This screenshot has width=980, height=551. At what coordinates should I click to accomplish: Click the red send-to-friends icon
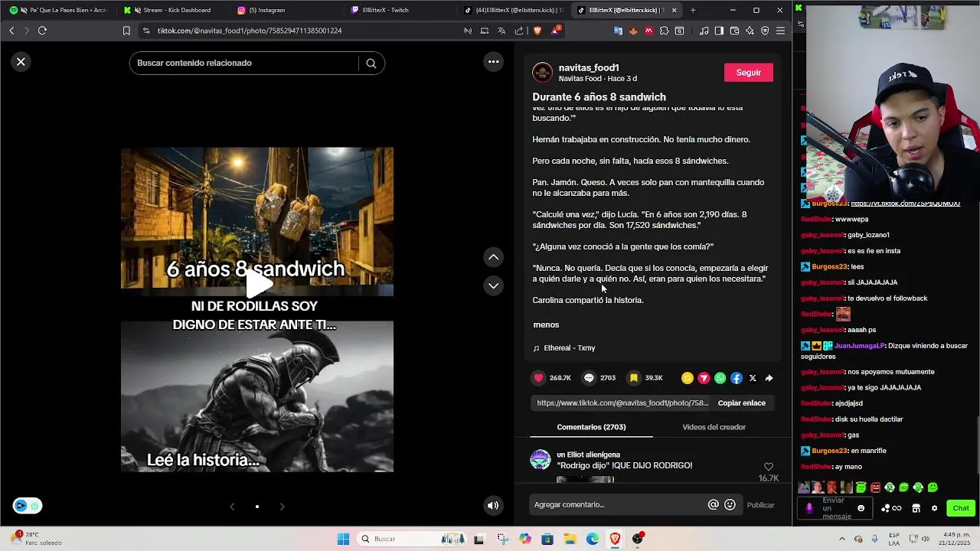704,378
